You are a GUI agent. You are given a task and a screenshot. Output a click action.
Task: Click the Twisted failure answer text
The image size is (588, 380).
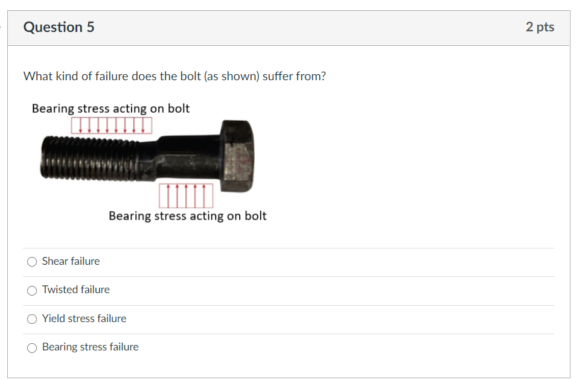75,290
